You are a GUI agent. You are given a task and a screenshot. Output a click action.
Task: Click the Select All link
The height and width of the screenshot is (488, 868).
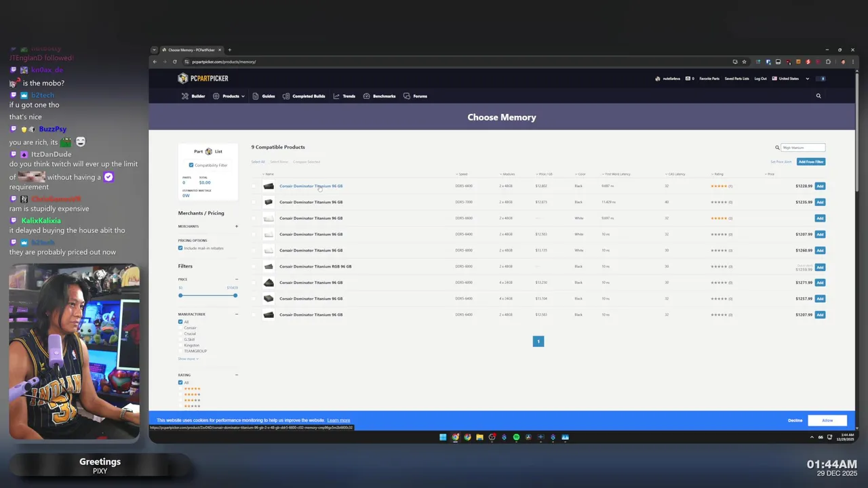(x=258, y=162)
